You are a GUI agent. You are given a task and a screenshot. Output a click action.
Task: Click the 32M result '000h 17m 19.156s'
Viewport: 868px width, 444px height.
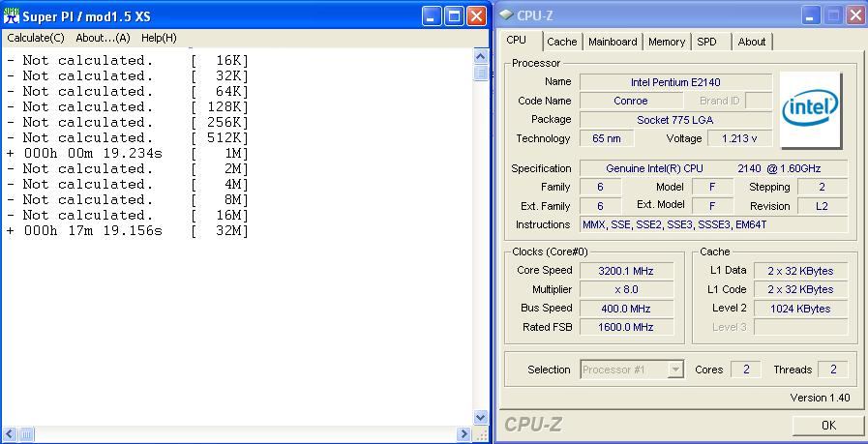coord(93,231)
